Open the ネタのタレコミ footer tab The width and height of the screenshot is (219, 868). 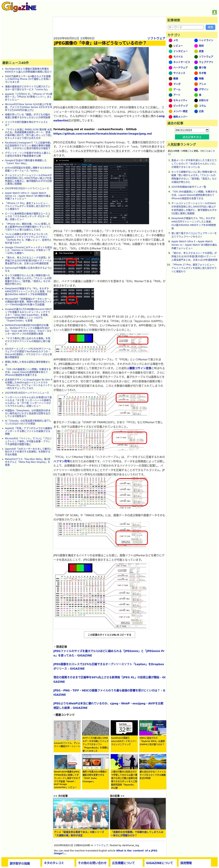58,863
